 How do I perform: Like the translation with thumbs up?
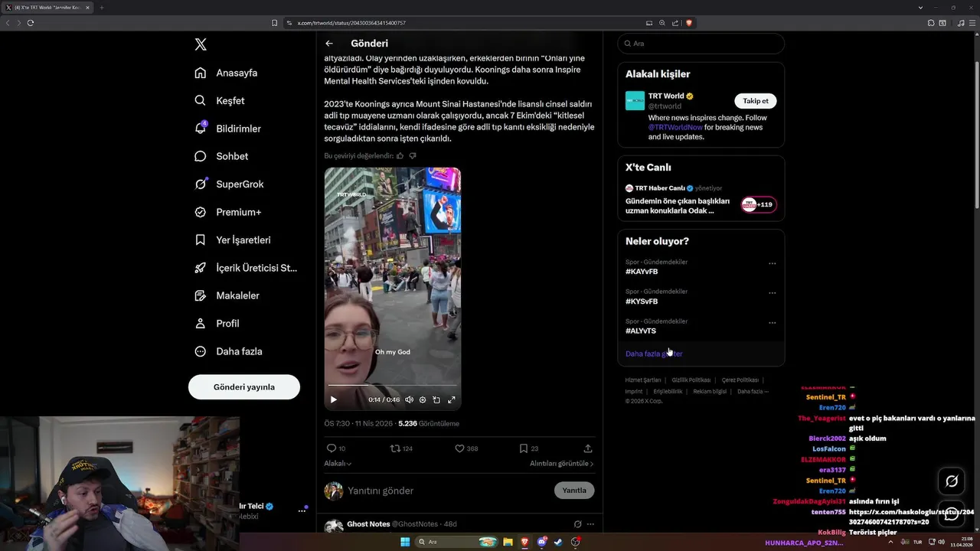tap(400, 156)
